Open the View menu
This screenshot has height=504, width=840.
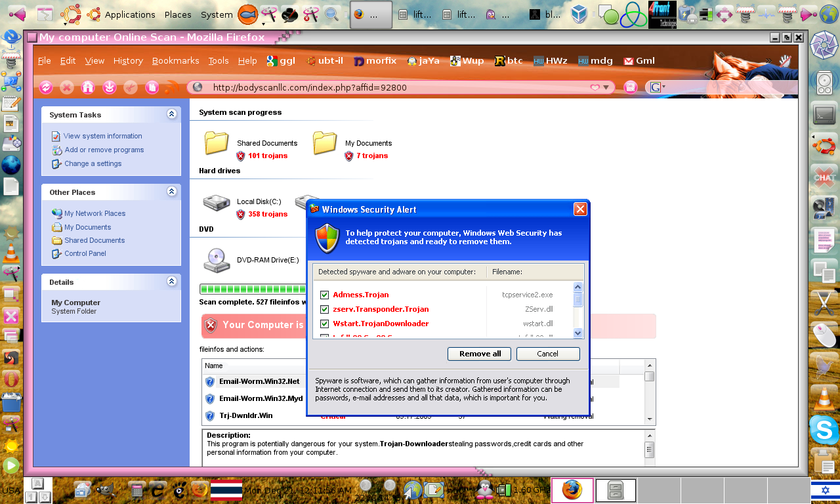point(94,61)
